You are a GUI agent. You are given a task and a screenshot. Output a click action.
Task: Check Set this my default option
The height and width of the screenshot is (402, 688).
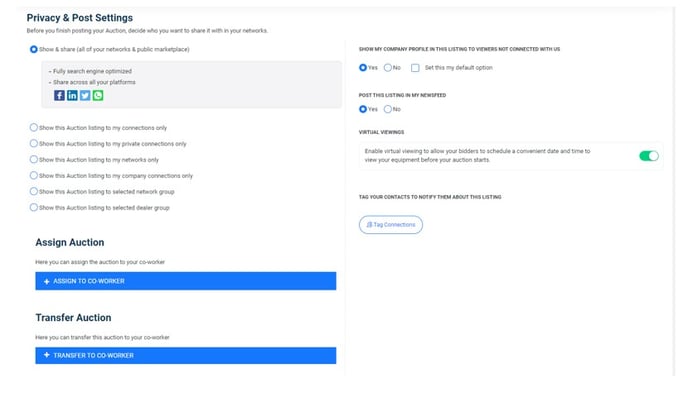(415, 68)
